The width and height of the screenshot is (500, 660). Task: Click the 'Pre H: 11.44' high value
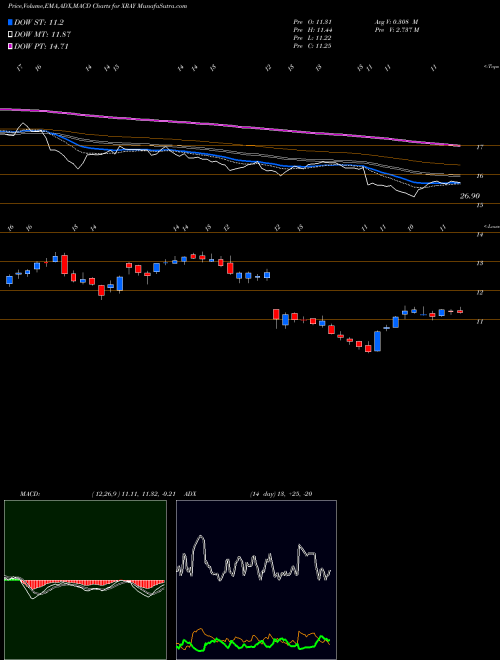pos(312,30)
